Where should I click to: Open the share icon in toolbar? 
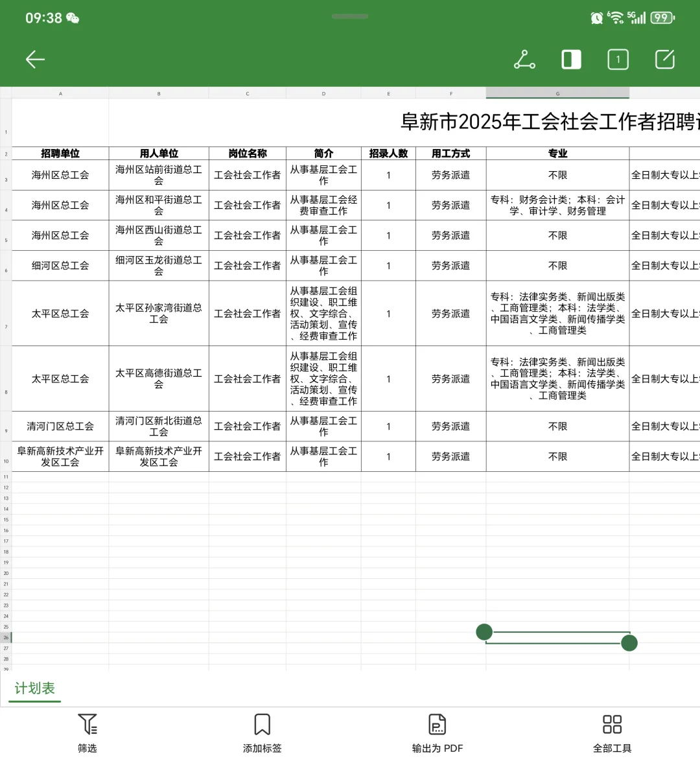[524, 60]
